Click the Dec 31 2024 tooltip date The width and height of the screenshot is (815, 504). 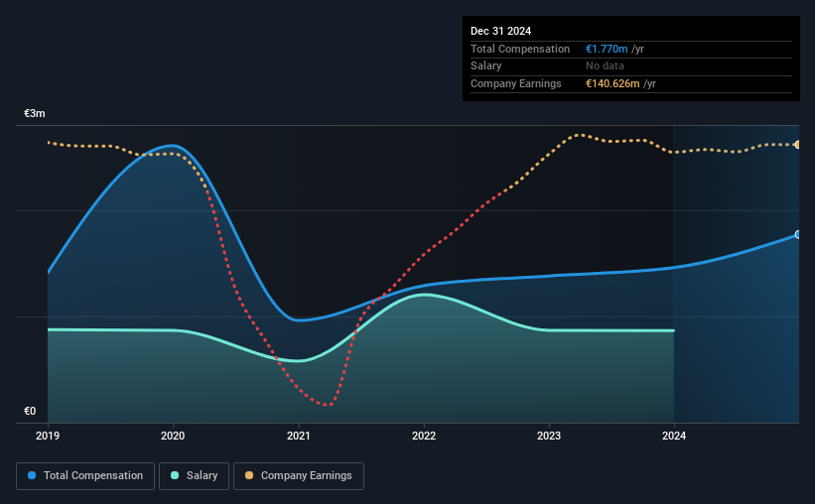[x=500, y=31]
